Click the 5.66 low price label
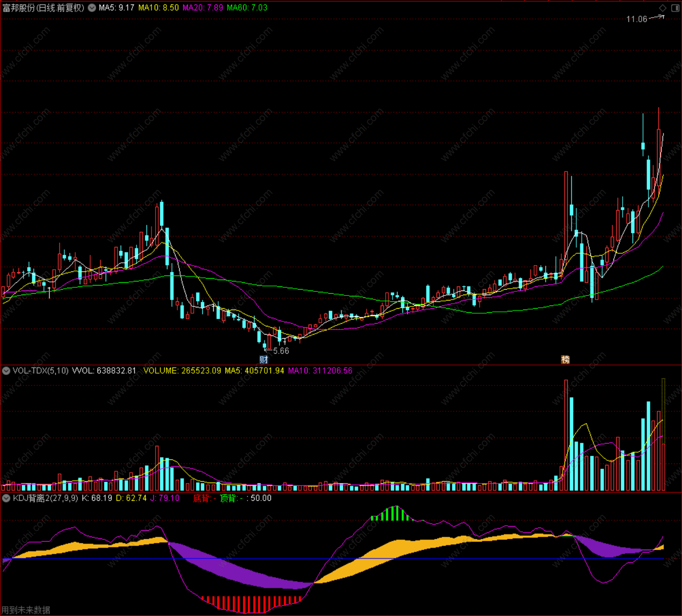This screenshot has width=682, height=616. [281, 351]
